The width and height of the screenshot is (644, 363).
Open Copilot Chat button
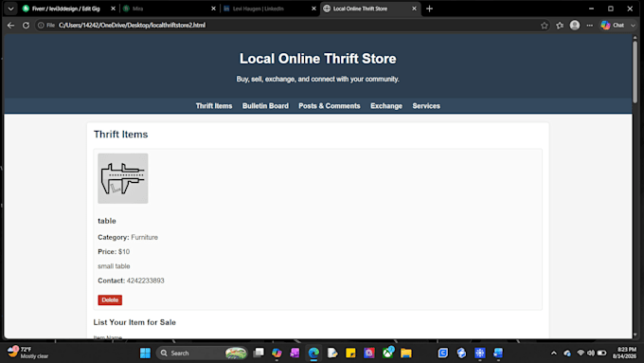(613, 26)
